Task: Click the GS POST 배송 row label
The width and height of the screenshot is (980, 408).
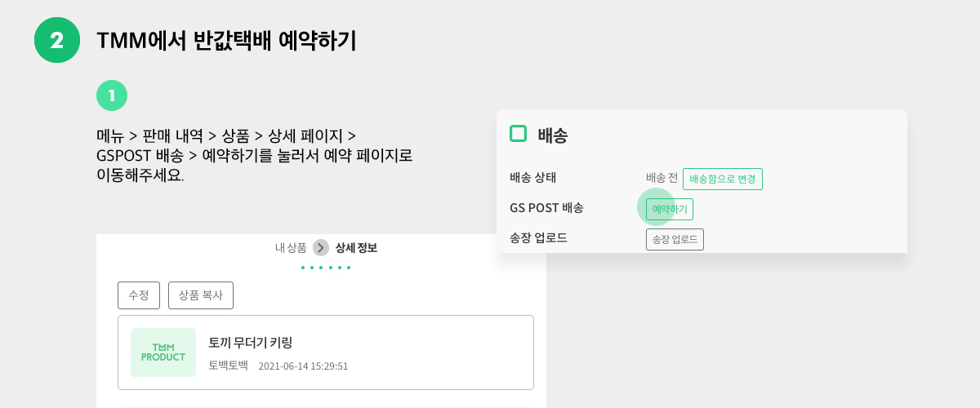Action: [546, 208]
